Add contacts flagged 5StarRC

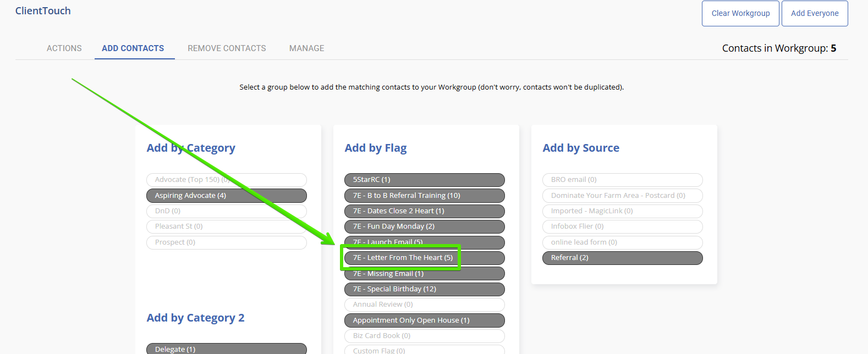point(424,180)
